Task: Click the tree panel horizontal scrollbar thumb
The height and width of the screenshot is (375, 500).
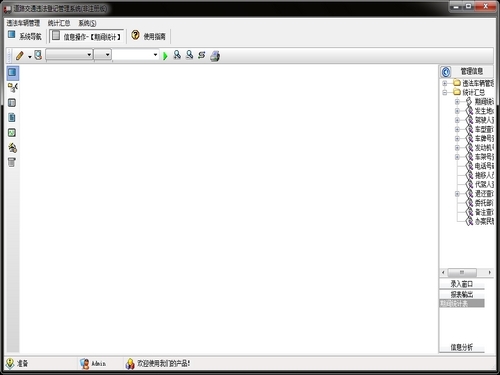Action: 462,273
